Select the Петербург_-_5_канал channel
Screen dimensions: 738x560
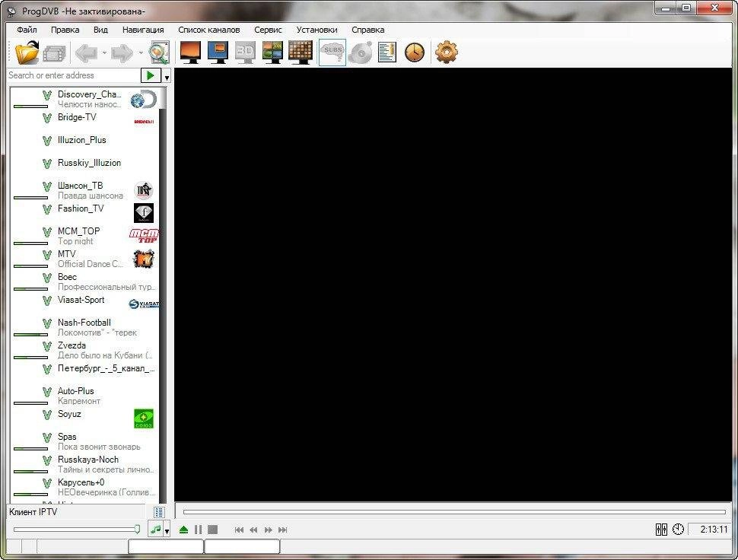tap(84, 373)
